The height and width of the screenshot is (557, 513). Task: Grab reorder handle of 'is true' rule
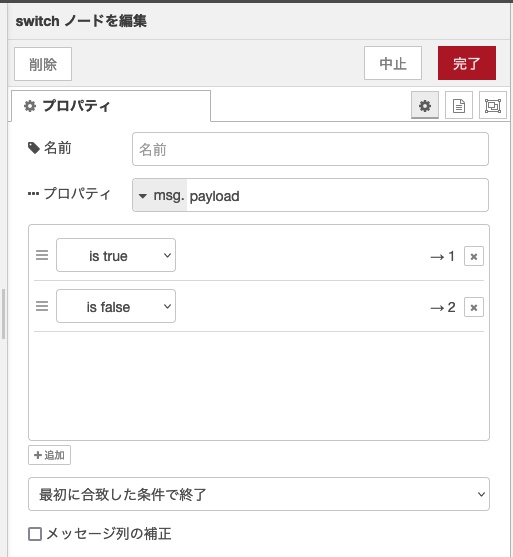[42, 255]
